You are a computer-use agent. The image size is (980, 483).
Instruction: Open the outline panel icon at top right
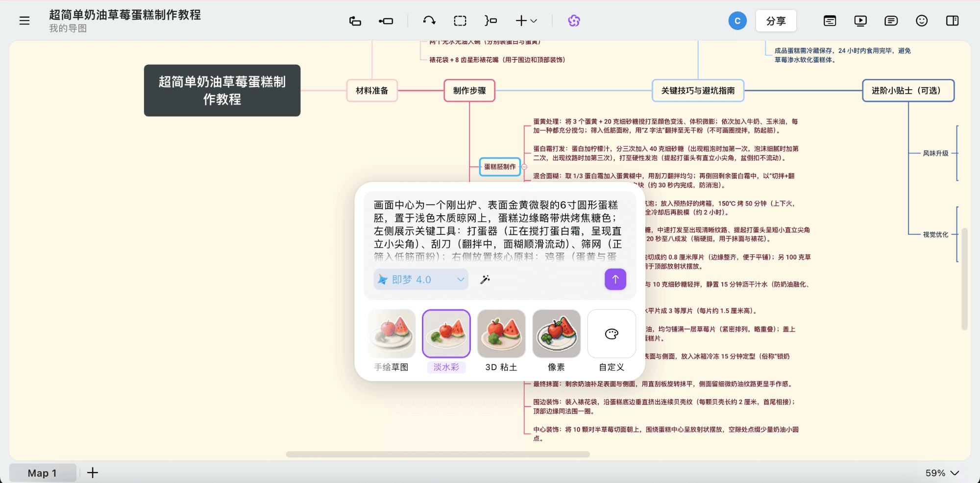point(830,21)
